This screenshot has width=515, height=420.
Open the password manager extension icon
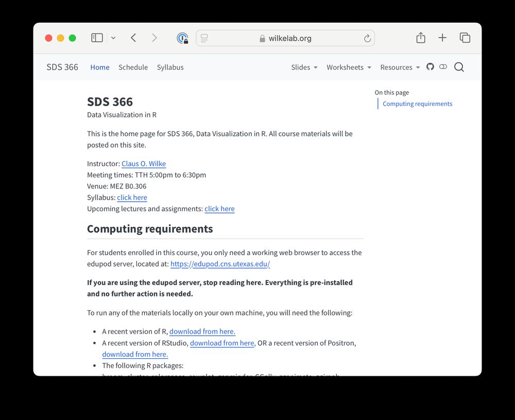182,38
